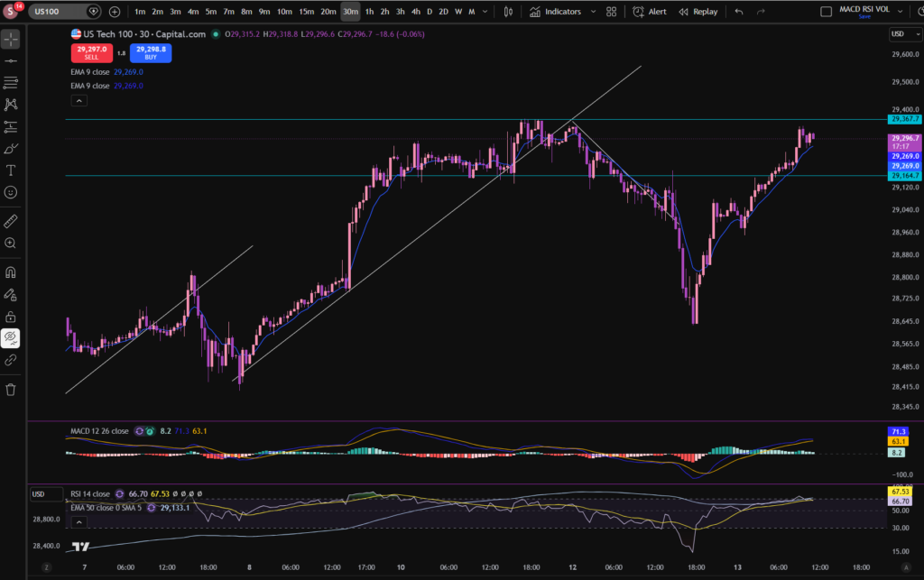Viewport: 924px width, 580px height.
Task: Select the second EMA 9 close legend
Action: point(90,86)
